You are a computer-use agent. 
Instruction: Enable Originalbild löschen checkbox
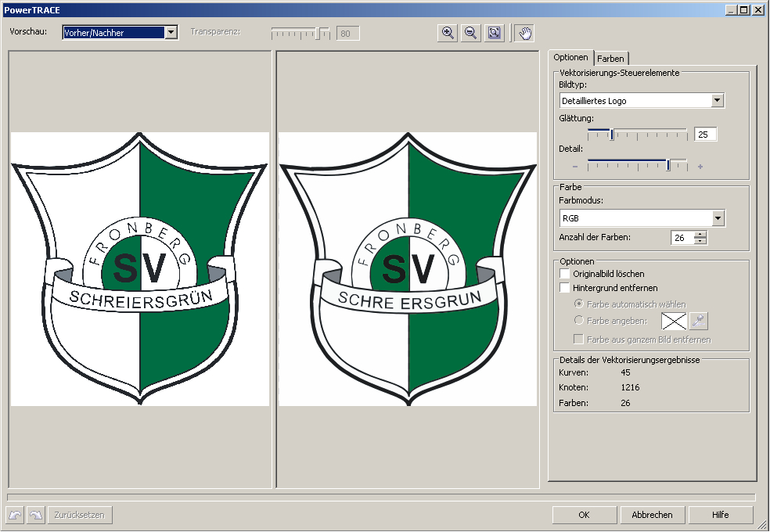[565, 273]
